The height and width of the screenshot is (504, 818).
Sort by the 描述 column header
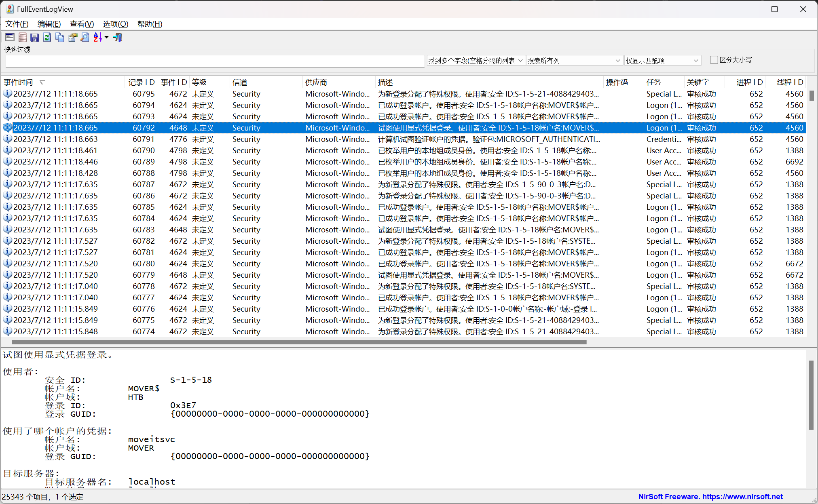point(489,82)
